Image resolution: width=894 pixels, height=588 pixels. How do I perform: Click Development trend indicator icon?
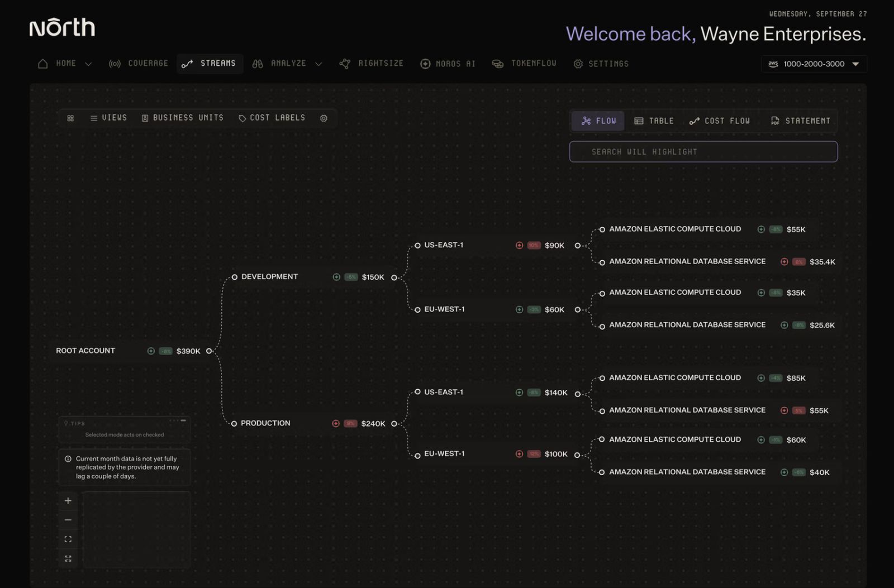pos(336,277)
